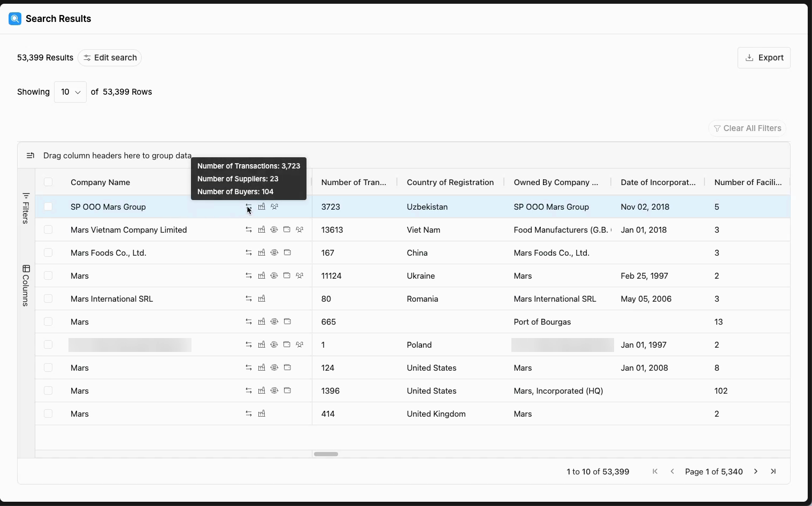Sort by Company Name column header

pyautogui.click(x=100, y=182)
